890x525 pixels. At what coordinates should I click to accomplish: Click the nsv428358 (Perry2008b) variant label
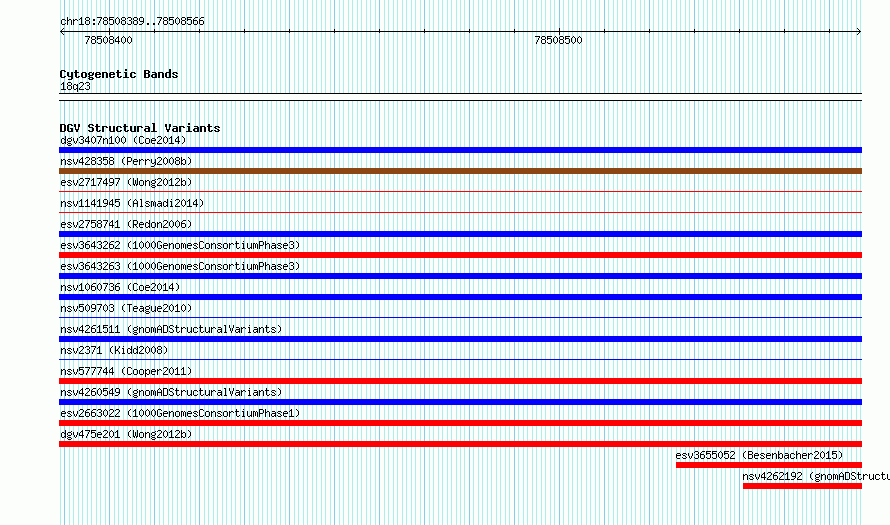pos(126,161)
